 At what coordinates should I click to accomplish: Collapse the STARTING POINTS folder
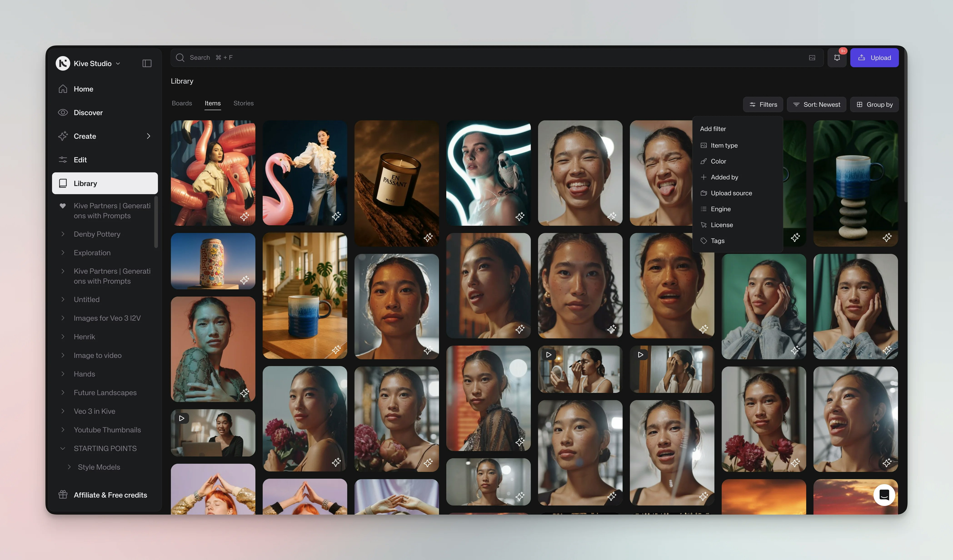tap(63, 448)
